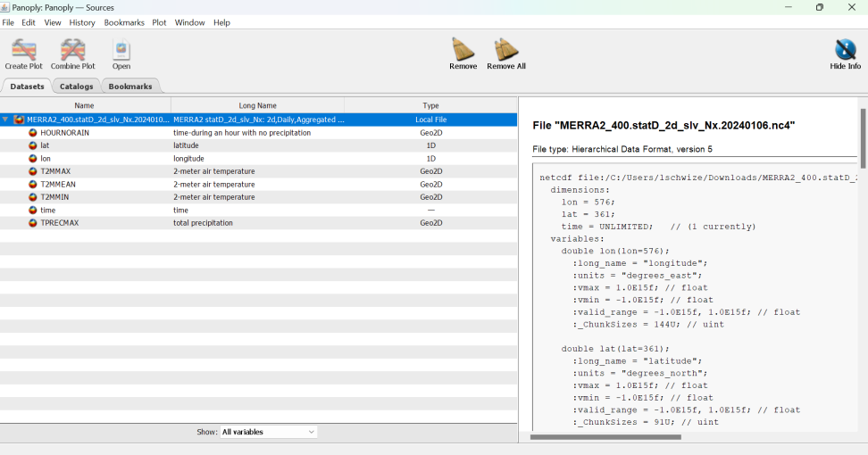The width and height of the screenshot is (868, 455).
Task: Click the 'lat = 361;' dimension line
Action: [x=588, y=214]
